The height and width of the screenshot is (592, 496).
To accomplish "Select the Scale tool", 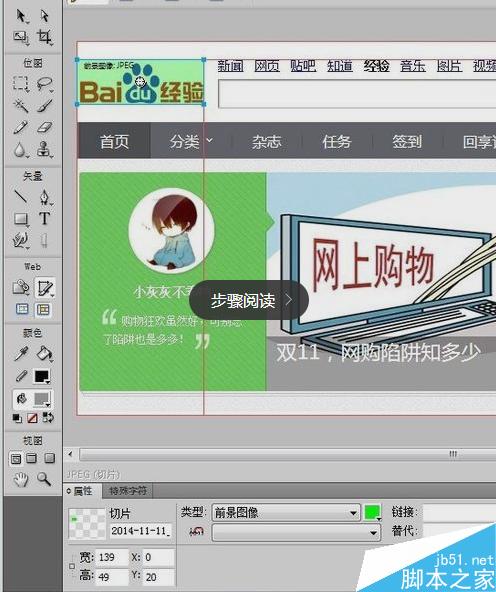I will click(21, 37).
